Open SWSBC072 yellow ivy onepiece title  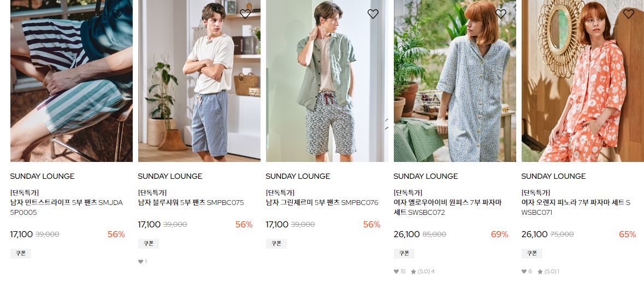tap(448, 207)
